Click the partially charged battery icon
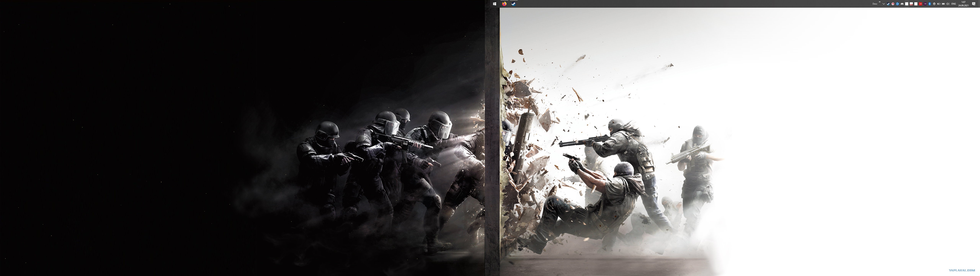Viewport: 980px width, 276px height. click(939, 4)
